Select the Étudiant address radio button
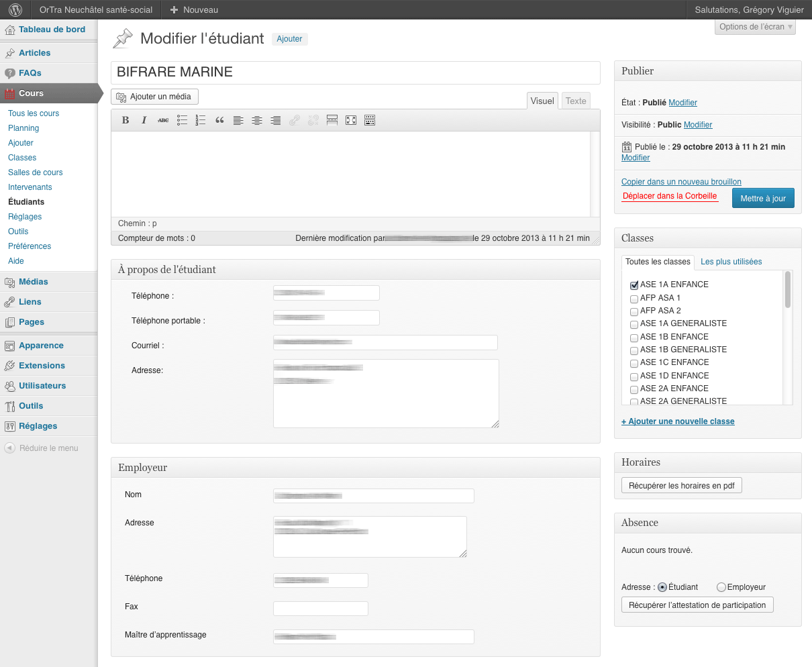Screen dimensions: 812x667 [x=662, y=587]
